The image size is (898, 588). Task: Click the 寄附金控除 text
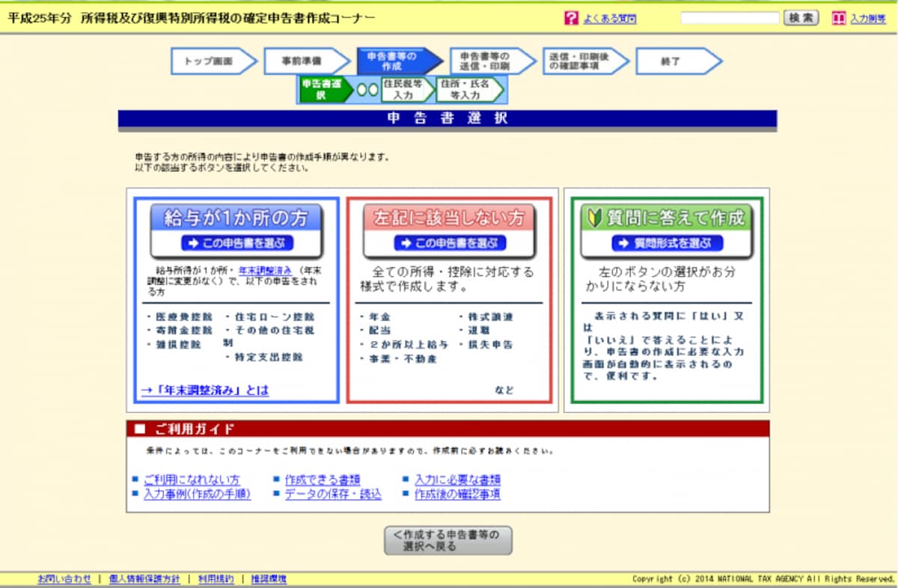click(183, 330)
